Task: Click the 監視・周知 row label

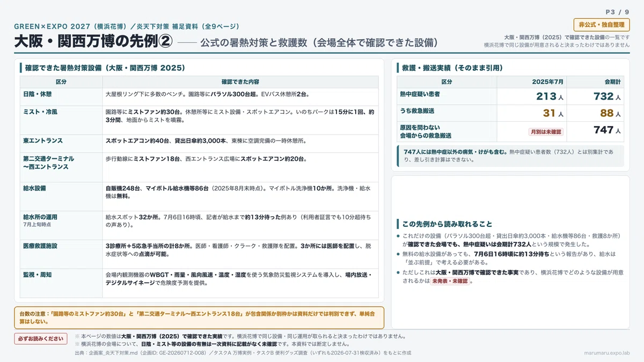Action: point(37,275)
